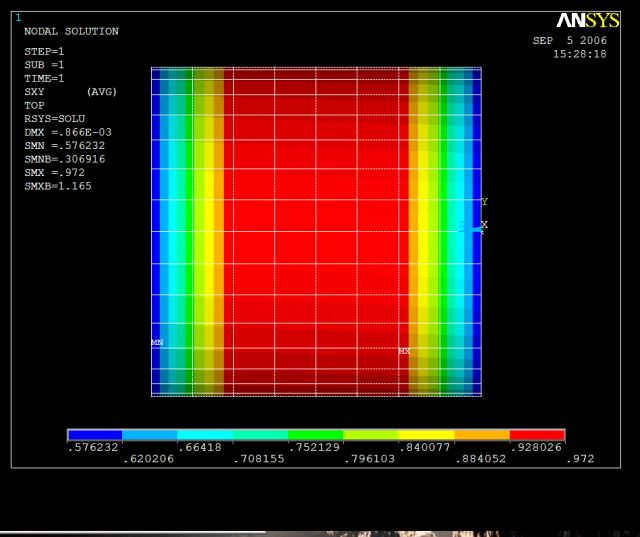Select the yellow legend color band
This screenshot has width=640, height=537.
tap(426, 435)
